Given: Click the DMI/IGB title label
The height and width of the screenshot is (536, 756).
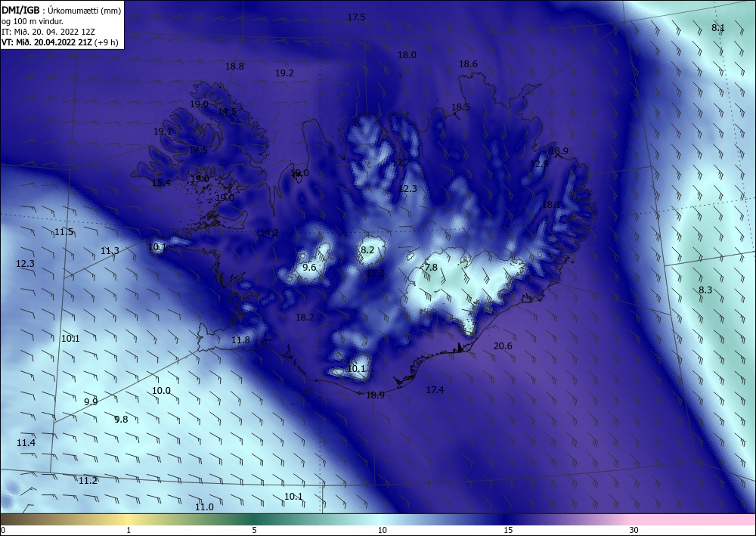Looking at the screenshot, I should 20,11.
